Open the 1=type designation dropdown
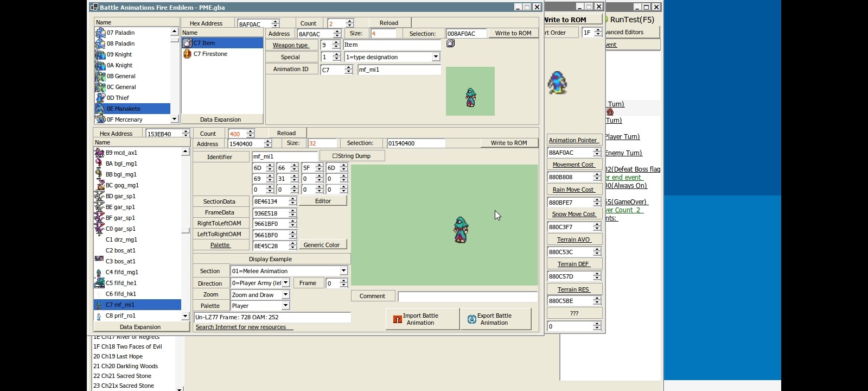 pos(436,57)
